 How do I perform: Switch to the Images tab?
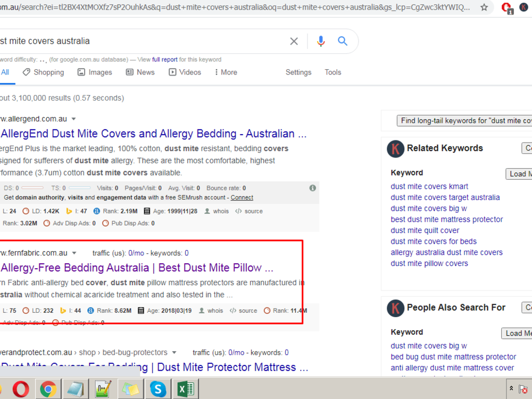95,72
